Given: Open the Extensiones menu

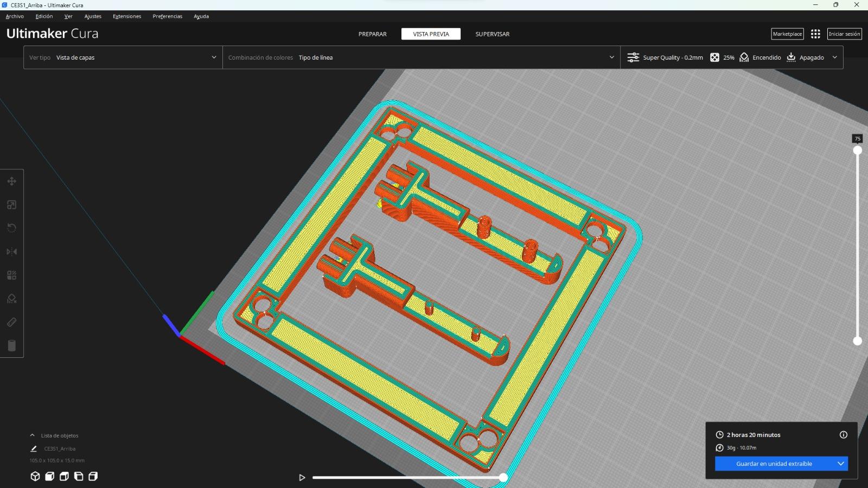Looking at the screenshot, I should tap(127, 16).
